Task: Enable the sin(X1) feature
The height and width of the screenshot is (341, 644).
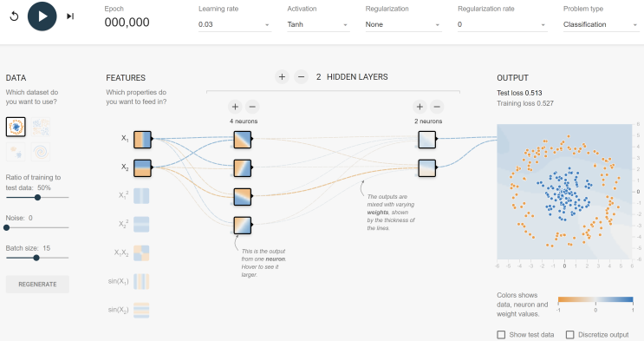Action: (141, 282)
